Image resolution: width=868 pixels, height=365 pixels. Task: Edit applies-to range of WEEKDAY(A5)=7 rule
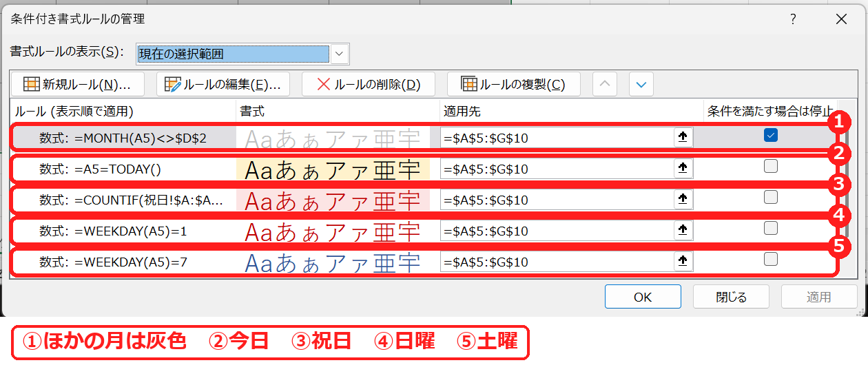(x=557, y=262)
